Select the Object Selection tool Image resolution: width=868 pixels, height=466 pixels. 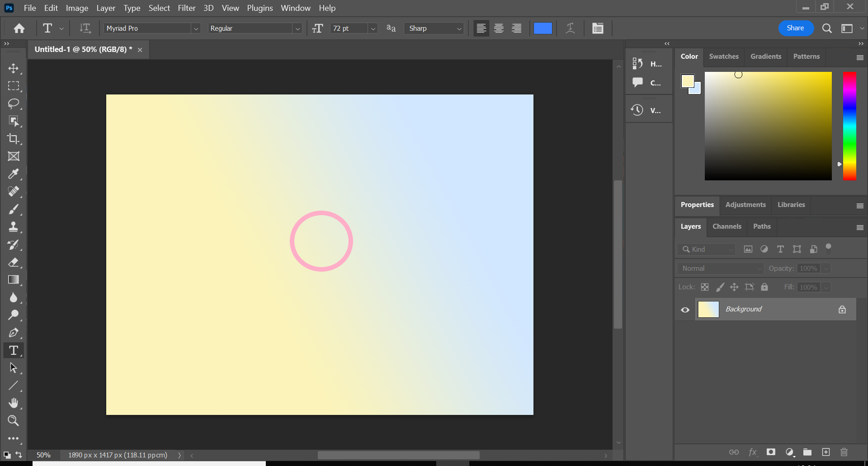click(14, 121)
